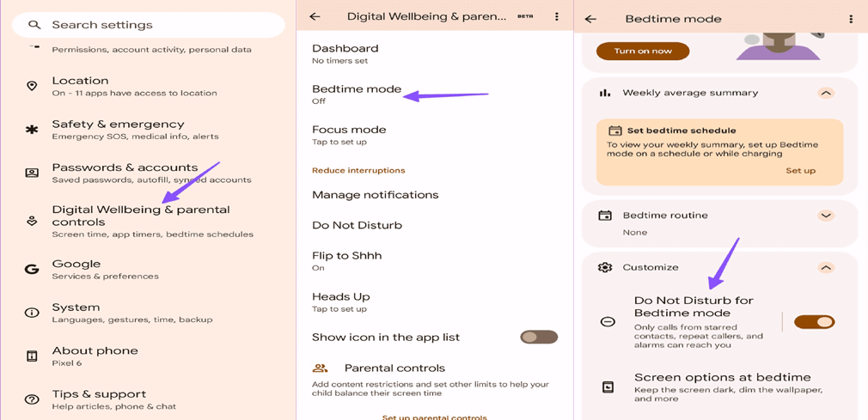The width and height of the screenshot is (868, 420).
Task: Open About phone Pixel 6
Action: (148, 356)
